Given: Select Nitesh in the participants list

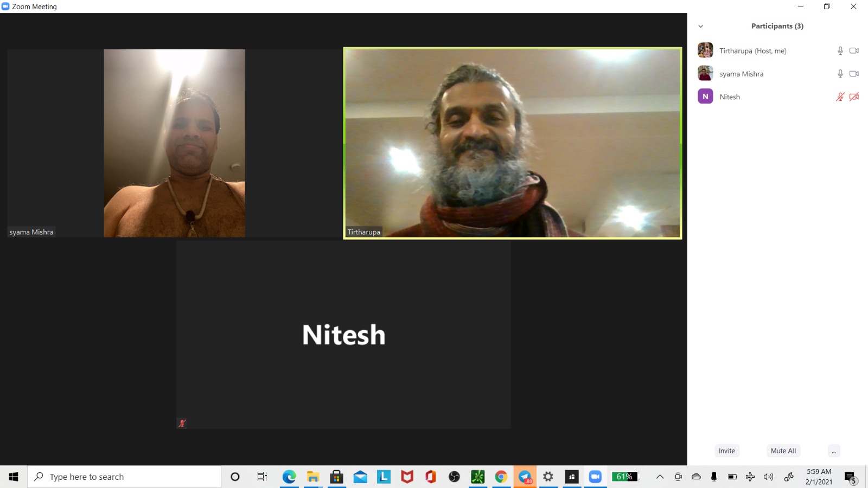Looking at the screenshot, I should pos(730,97).
